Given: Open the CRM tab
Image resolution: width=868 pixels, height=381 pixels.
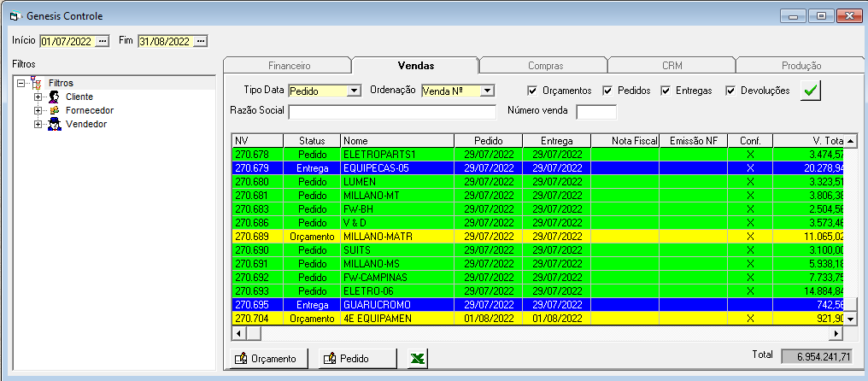Looking at the screenshot, I should pyautogui.click(x=672, y=66).
